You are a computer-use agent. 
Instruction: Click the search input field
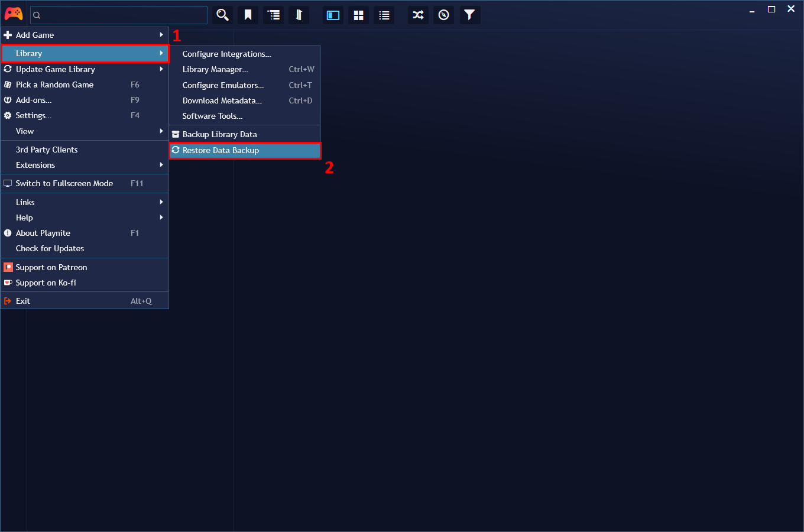pyautogui.click(x=118, y=15)
